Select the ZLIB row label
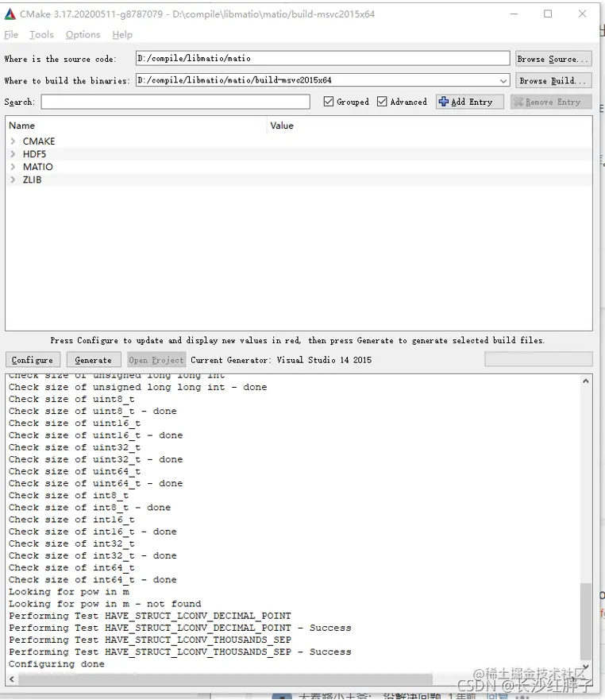The height and width of the screenshot is (700, 605). (32, 180)
